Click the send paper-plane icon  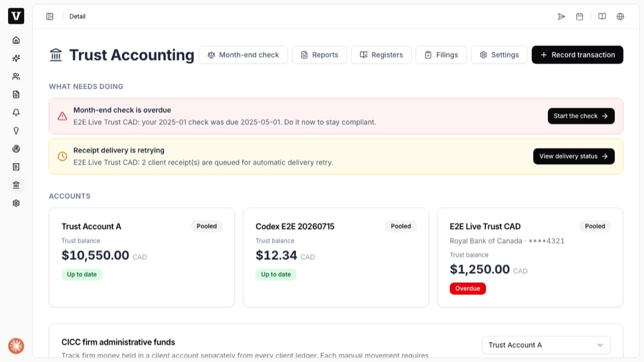(x=561, y=16)
